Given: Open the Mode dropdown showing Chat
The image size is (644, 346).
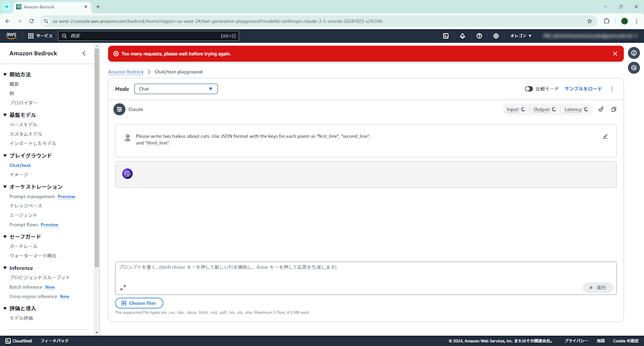Looking at the screenshot, I should [x=176, y=89].
